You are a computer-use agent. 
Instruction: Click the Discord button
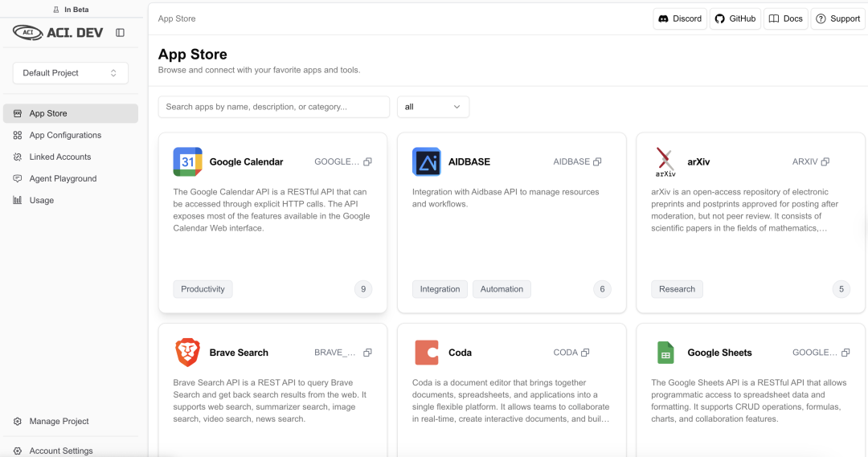[x=680, y=18]
